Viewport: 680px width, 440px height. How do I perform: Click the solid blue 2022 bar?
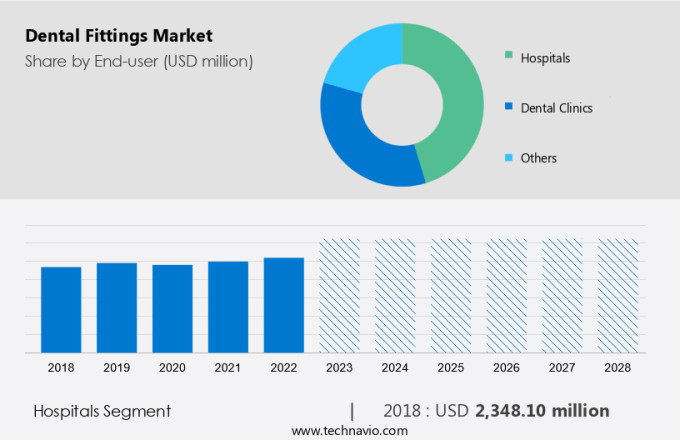click(x=284, y=305)
